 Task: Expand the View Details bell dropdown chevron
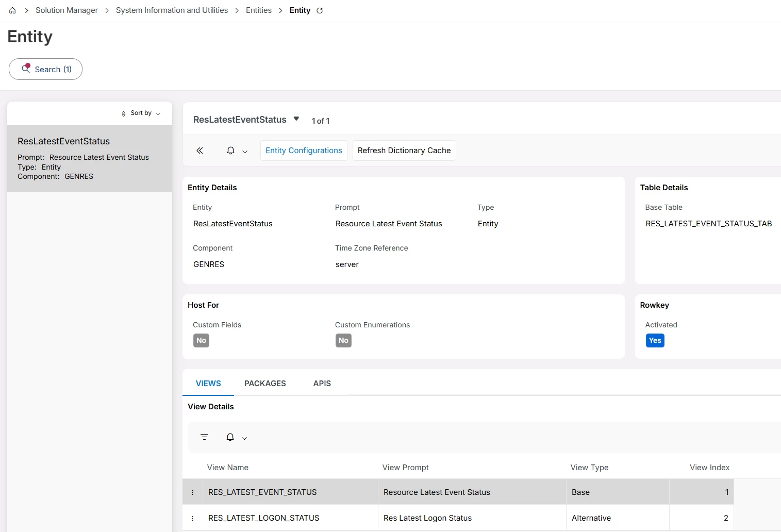[x=244, y=438]
